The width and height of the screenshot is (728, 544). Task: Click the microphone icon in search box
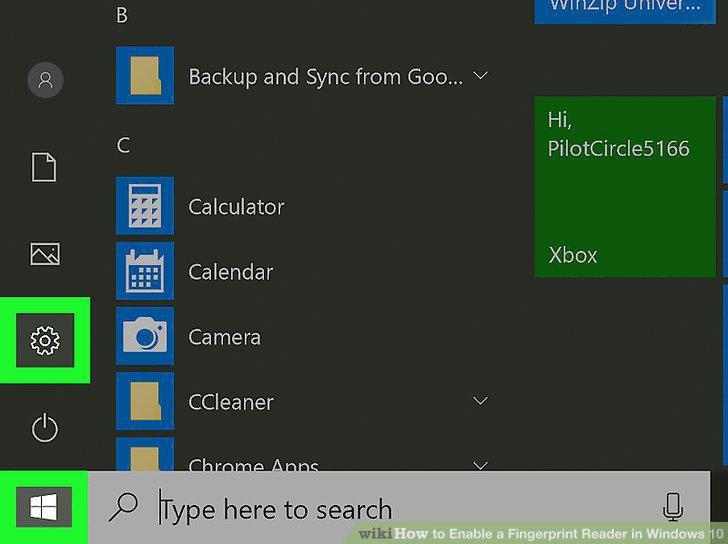(x=673, y=506)
